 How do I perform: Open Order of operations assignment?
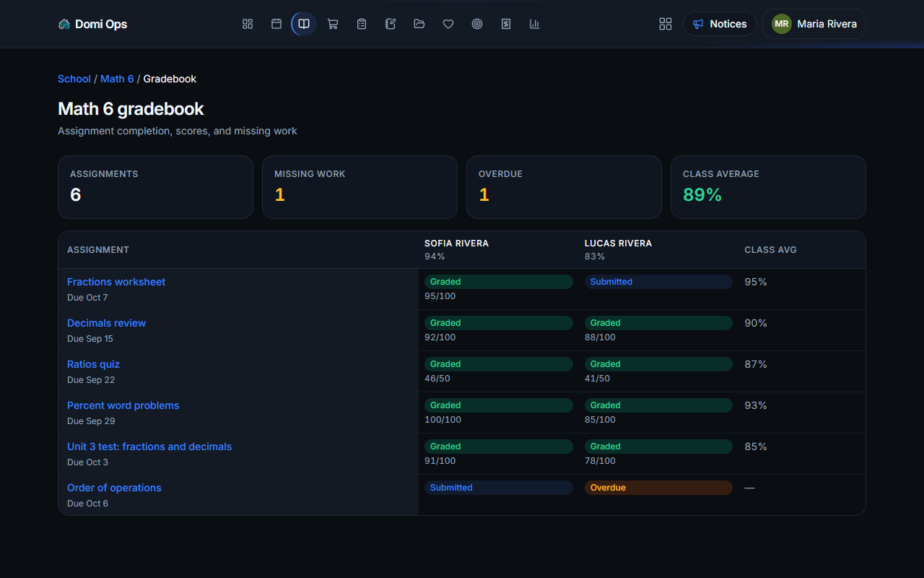(x=114, y=488)
